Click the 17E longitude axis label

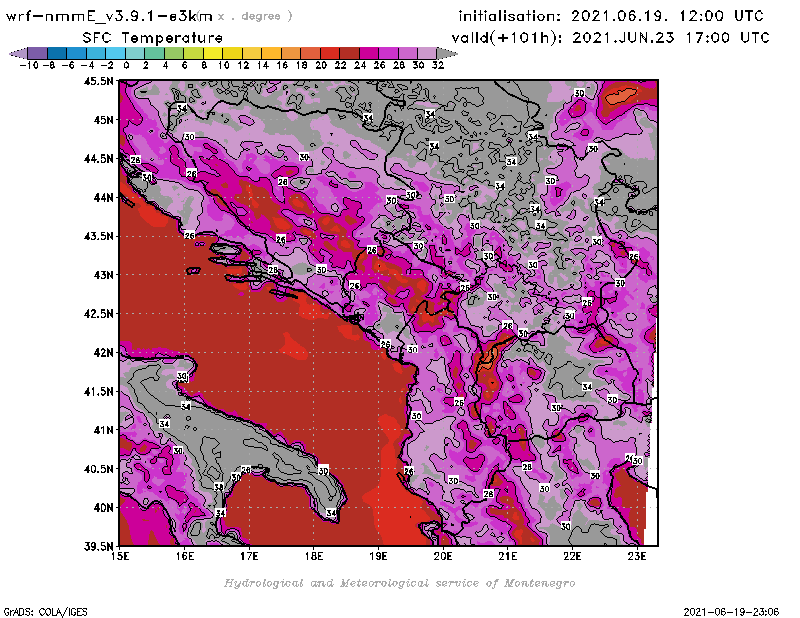click(249, 556)
